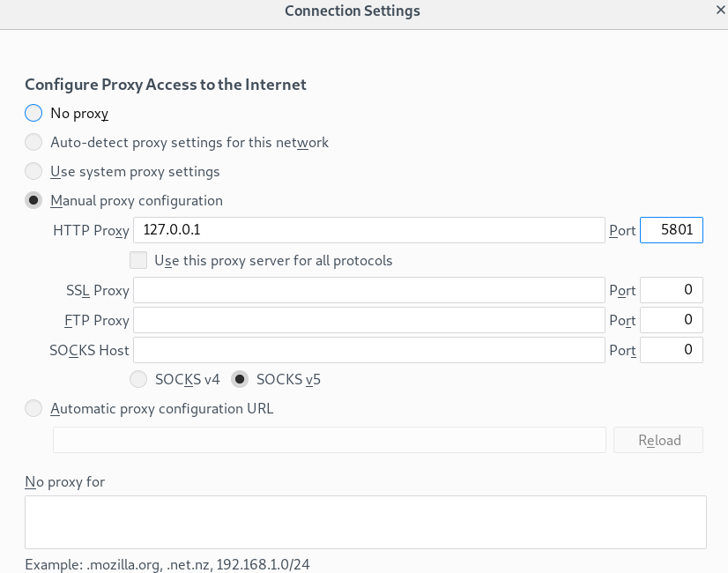Click the SOCKS Host port field
The image size is (728, 573).
click(671, 350)
